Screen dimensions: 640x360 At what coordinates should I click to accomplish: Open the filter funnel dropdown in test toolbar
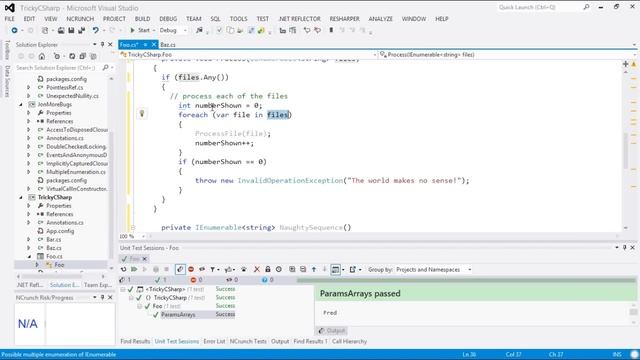coord(213,269)
